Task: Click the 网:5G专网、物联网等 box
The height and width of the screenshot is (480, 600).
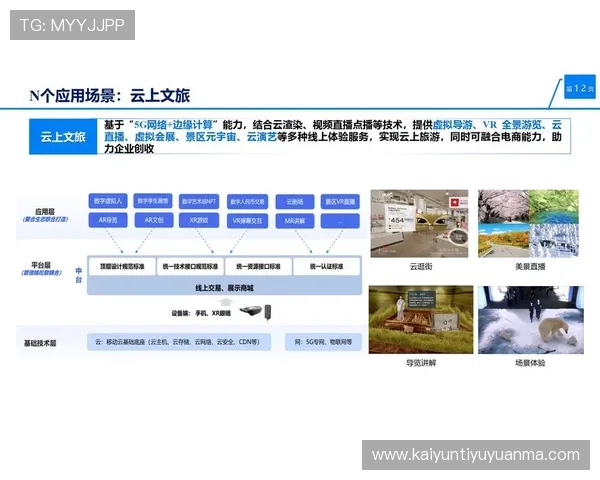Action: (x=323, y=342)
